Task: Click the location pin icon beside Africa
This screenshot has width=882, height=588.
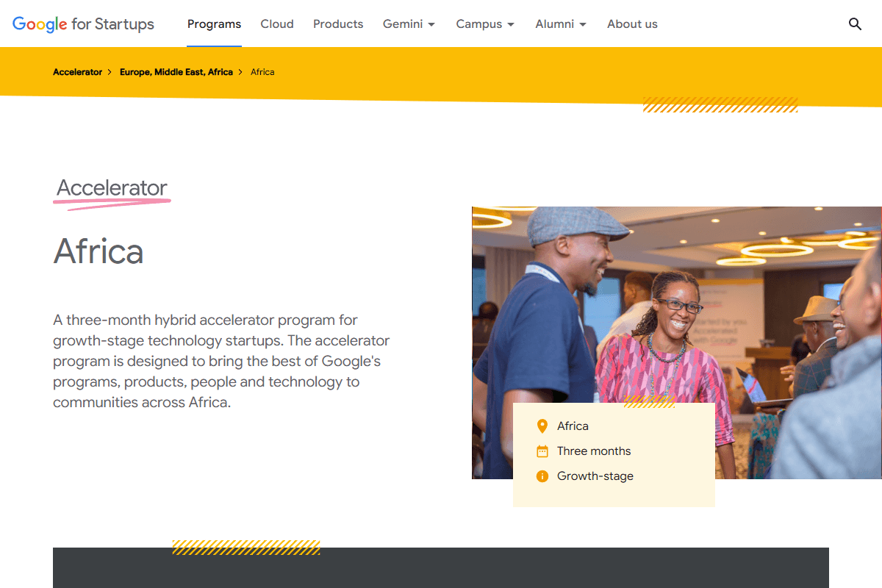Action: (542, 426)
